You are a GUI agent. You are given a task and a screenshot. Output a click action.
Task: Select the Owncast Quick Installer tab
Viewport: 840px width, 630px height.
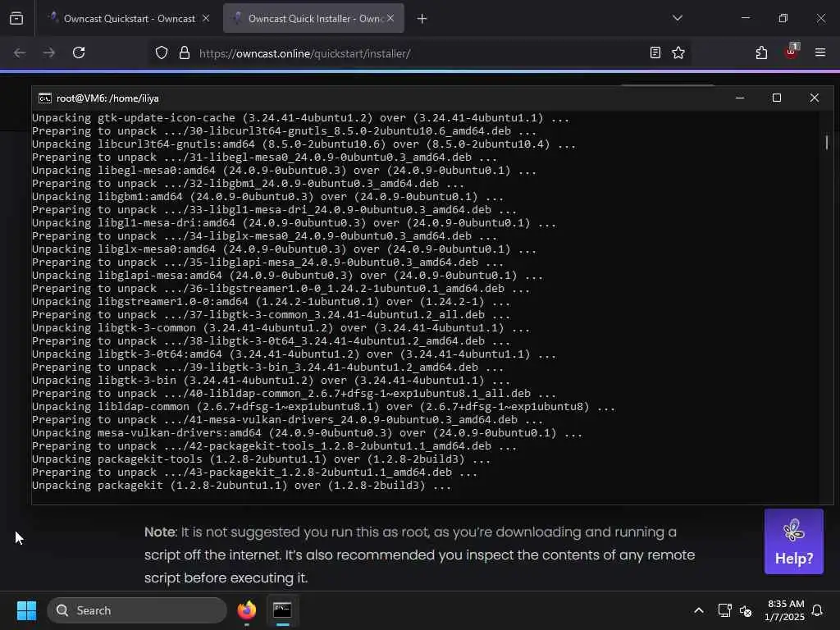(x=314, y=19)
